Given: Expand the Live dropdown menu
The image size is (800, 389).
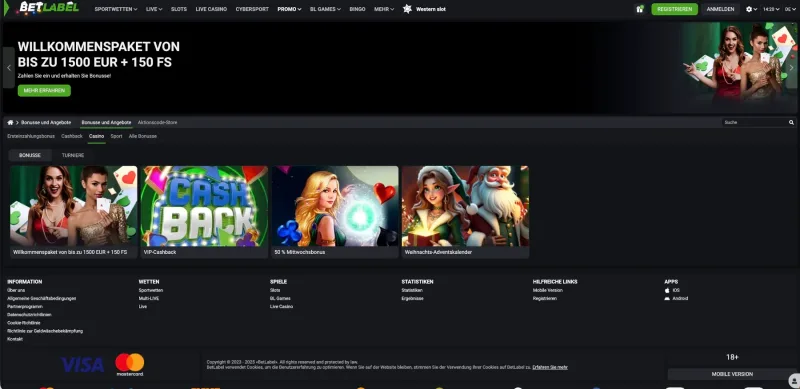Looking at the screenshot, I should tap(154, 9).
